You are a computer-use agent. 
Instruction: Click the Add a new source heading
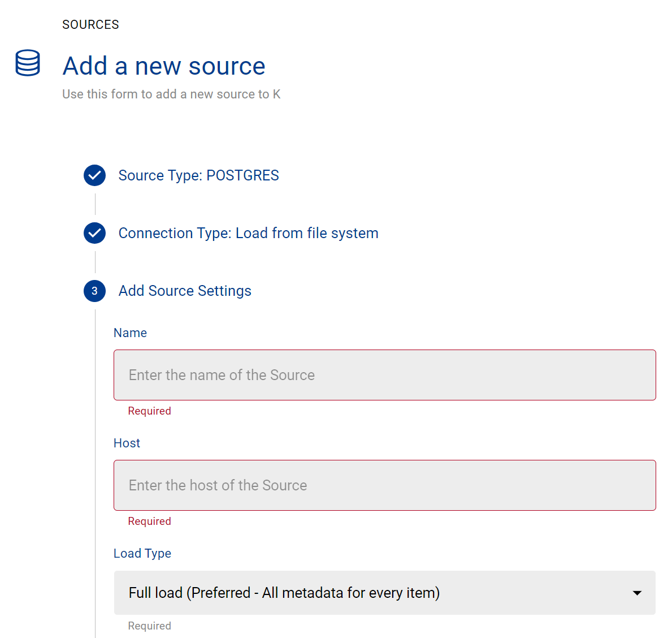click(164, 66)
